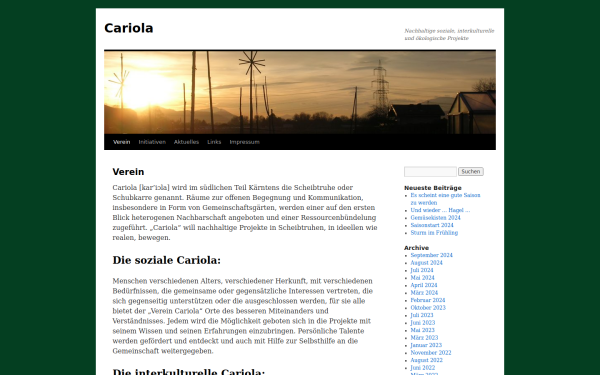600x375 pixels.
Task: Click the Neueste Beiträge widget title
Action: pyautogui.click(x=433, y=188)
